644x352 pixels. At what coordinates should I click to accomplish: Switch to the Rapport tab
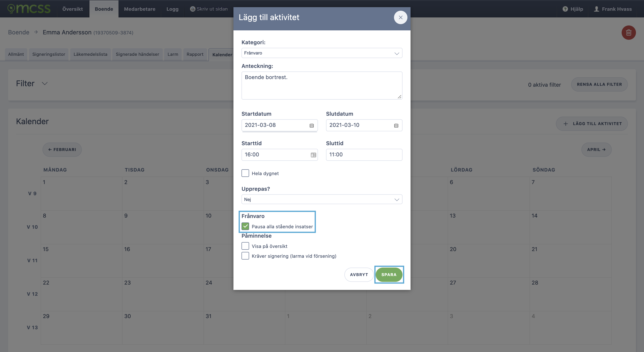195,54
